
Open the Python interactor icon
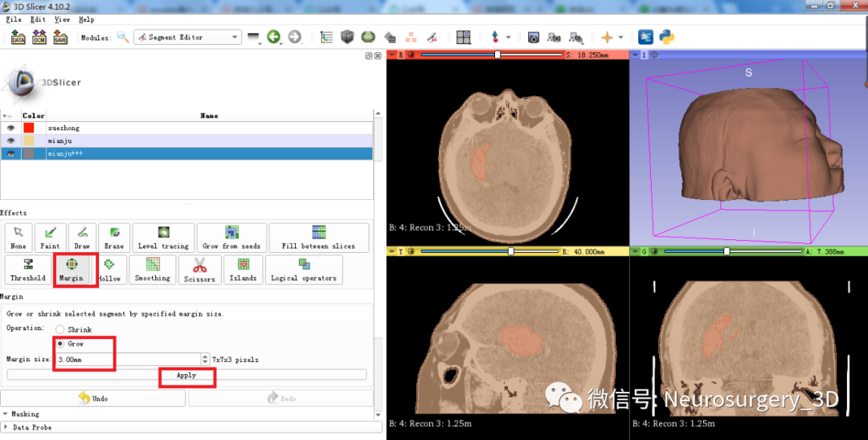(x=666, y=37)
